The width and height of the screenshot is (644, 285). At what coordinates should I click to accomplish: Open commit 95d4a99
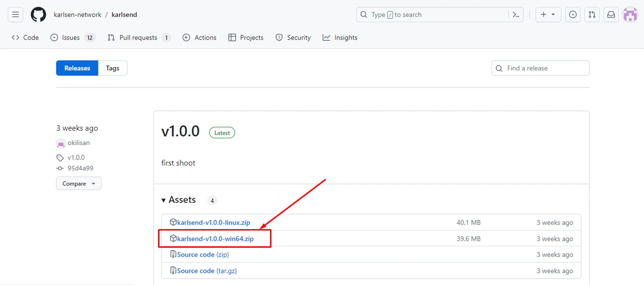[80, 168]
